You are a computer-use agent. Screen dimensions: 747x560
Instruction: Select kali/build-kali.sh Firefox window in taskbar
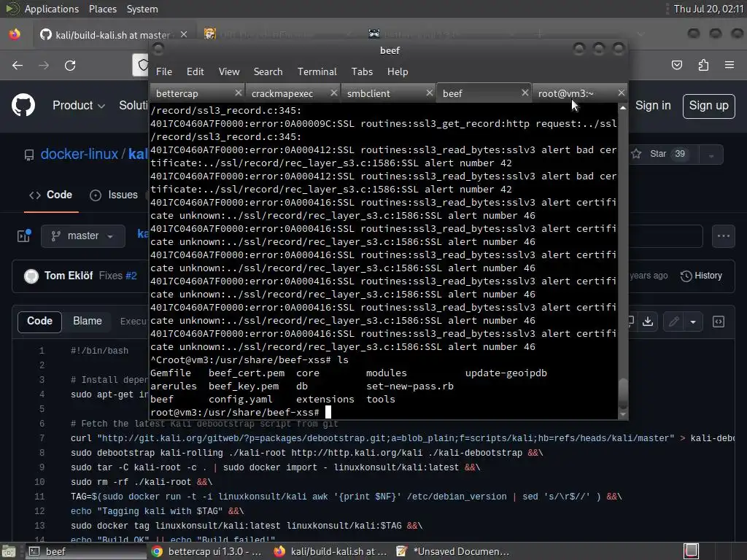tap(330, 551)
